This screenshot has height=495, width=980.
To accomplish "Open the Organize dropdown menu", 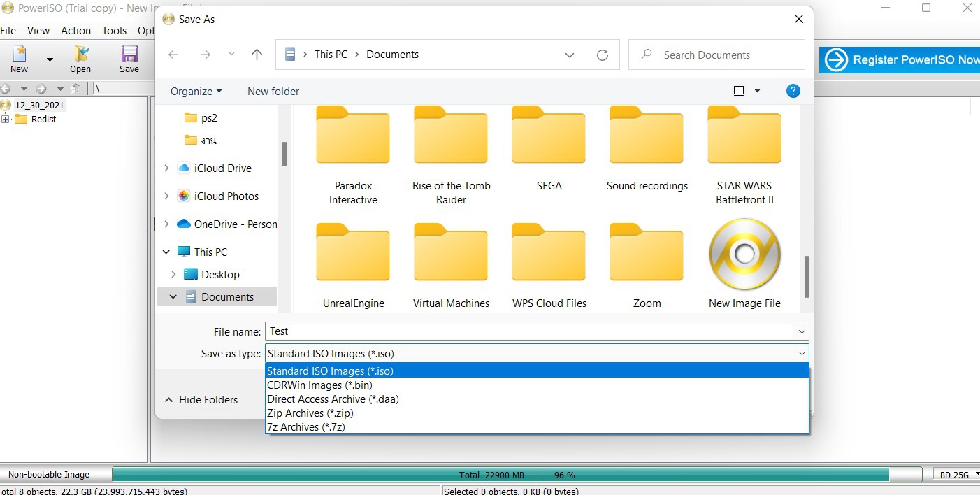I will click(x=196, y=92).
